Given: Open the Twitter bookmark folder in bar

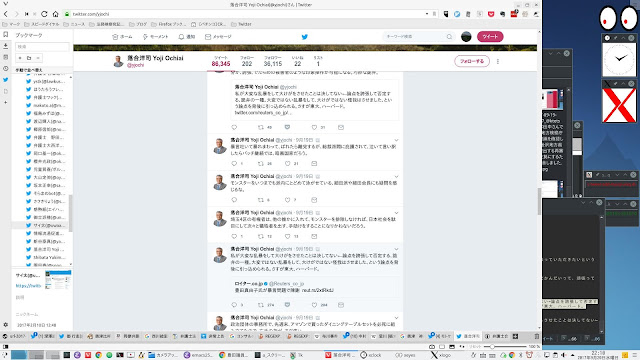Looking at the screenshot, I should point(241,24).
